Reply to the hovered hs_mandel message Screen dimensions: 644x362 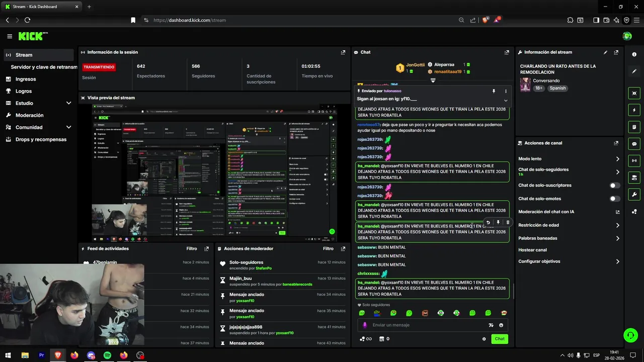(488, 222)
